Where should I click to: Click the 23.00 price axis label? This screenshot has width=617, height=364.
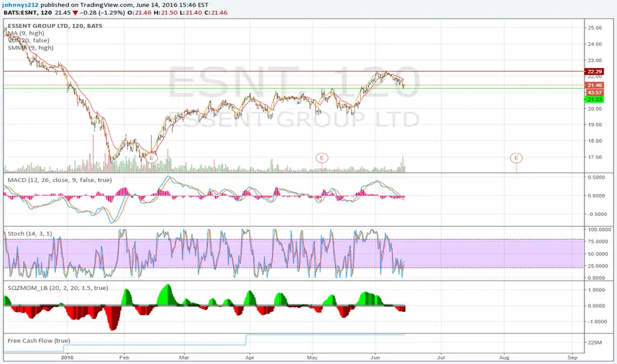coord(594,60)
